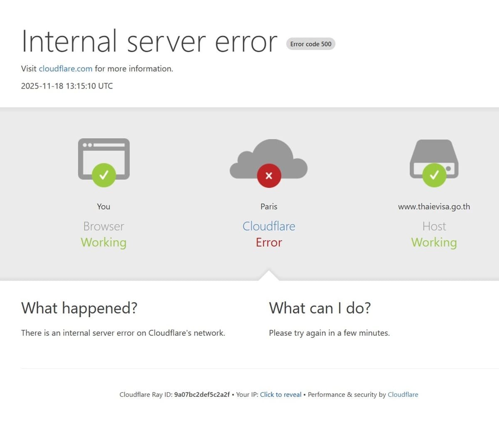Expand the Paris data center label

point(269,206)
